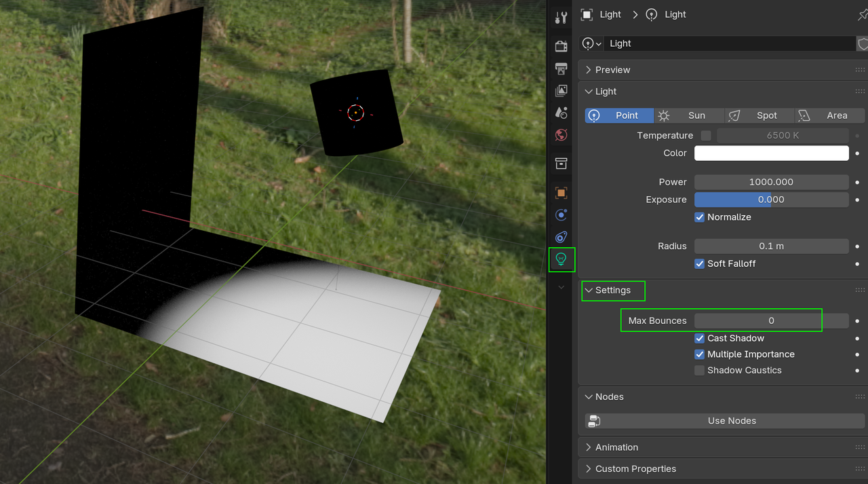Open the Render properties tab

[x=561, y=46]
